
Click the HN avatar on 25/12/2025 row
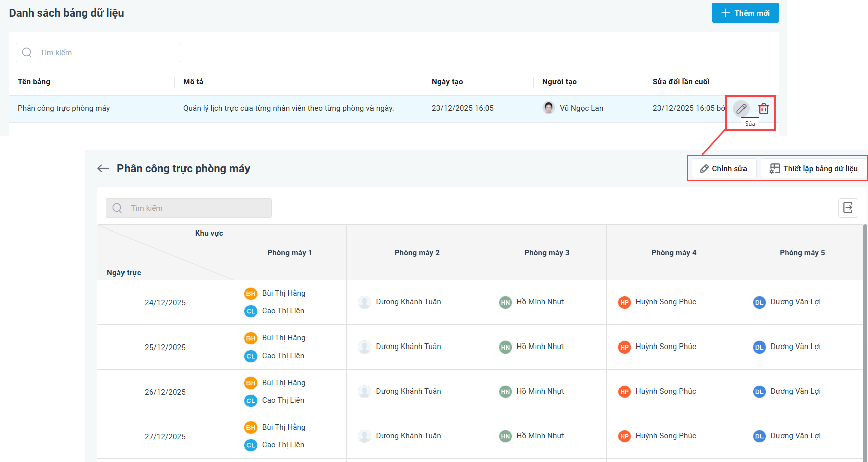(505, 347)
